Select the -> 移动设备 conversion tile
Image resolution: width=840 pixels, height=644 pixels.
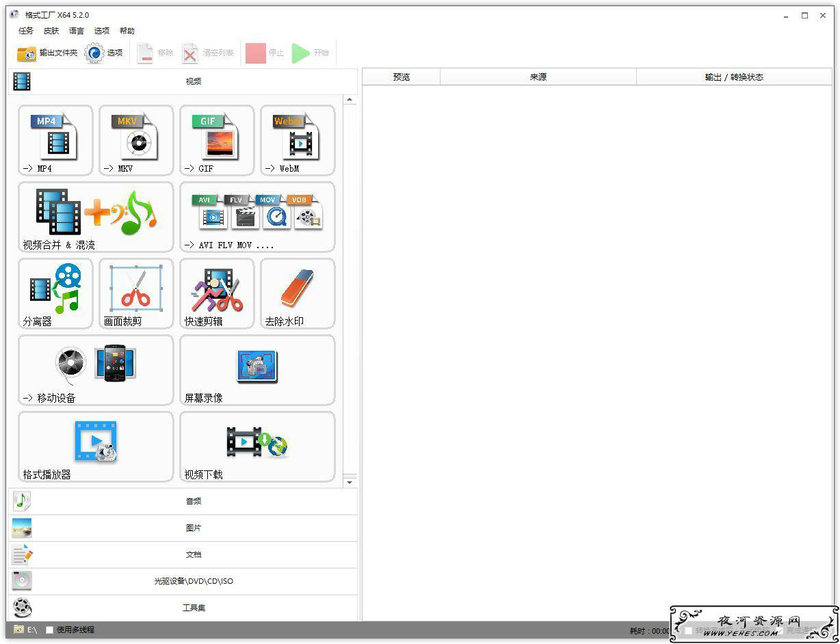pyautogui.click(x=96, y=370)
